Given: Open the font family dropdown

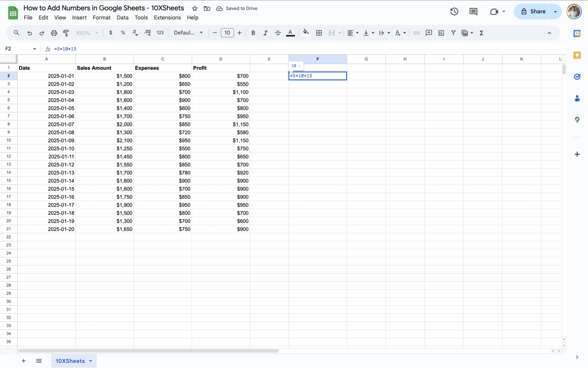Looking at the screenshot, I should pos(188,33).
